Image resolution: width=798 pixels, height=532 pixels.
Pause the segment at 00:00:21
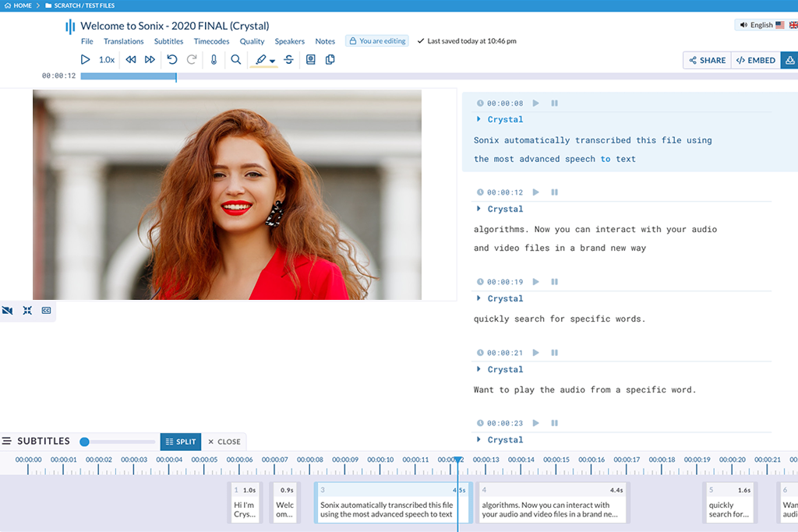pyautogui.click(x=554, y=353)
